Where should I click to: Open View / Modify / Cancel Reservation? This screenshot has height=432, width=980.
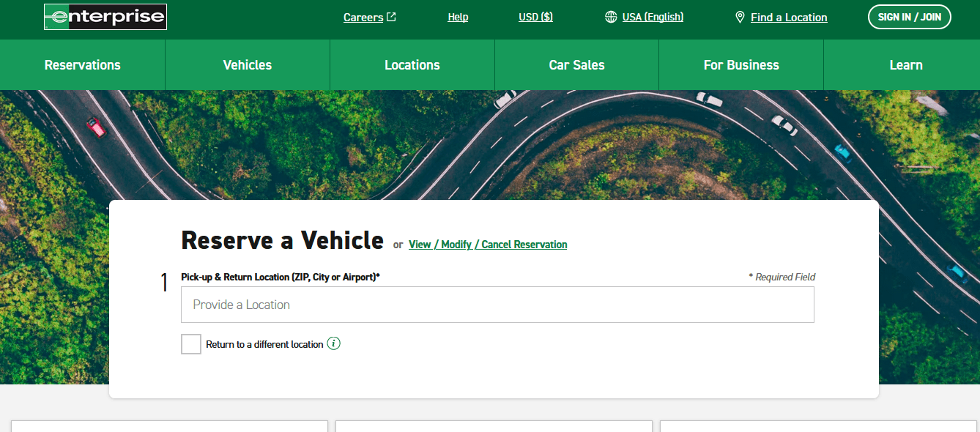488,244
